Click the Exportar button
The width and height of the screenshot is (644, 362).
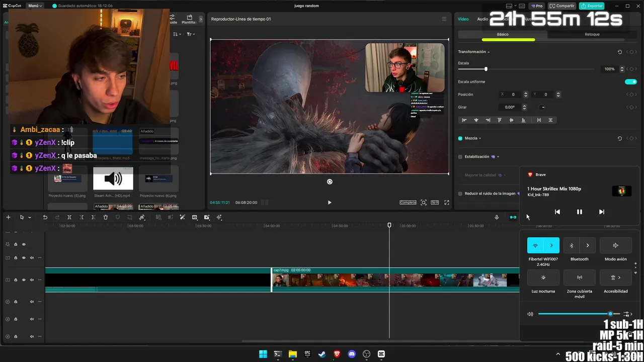point(592,6)
